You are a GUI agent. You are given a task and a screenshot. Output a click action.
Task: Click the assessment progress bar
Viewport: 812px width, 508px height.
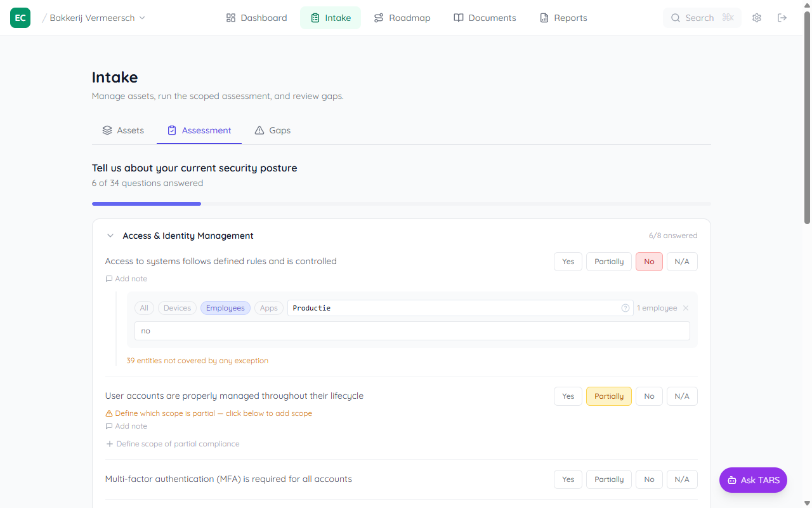[x=401, y=204]
